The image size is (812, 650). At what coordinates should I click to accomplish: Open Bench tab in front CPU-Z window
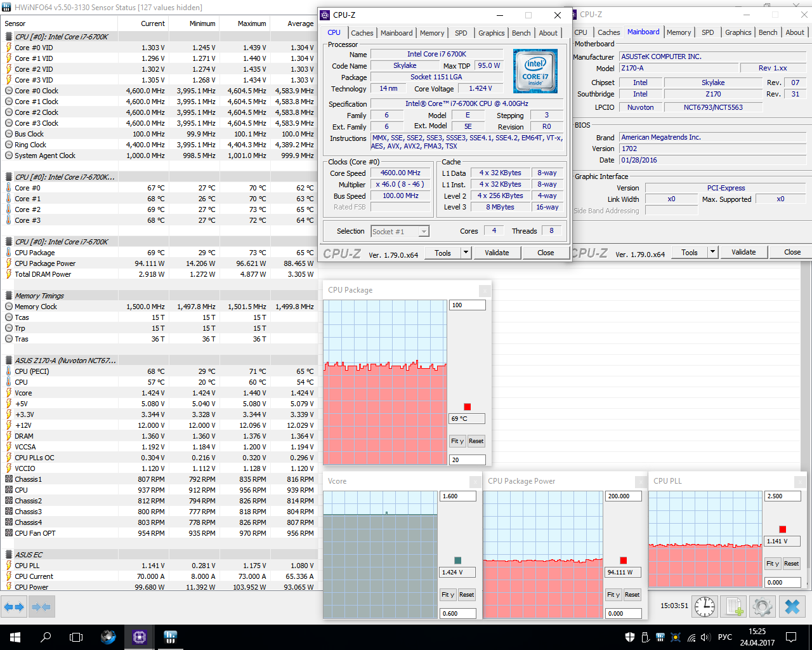point(521,33)
